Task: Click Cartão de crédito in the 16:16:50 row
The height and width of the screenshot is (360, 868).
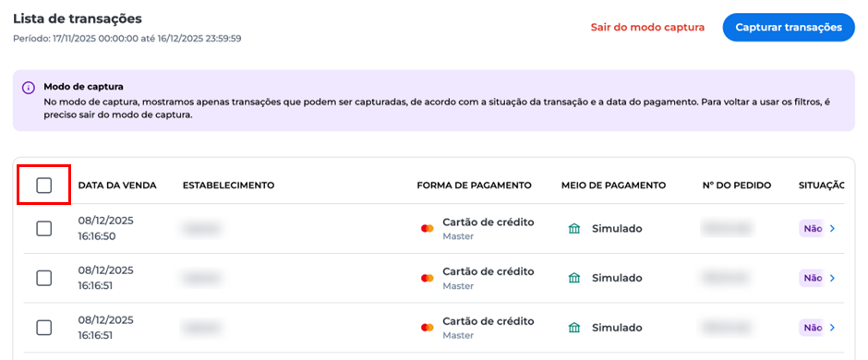Action: click(x=488, y=222)
